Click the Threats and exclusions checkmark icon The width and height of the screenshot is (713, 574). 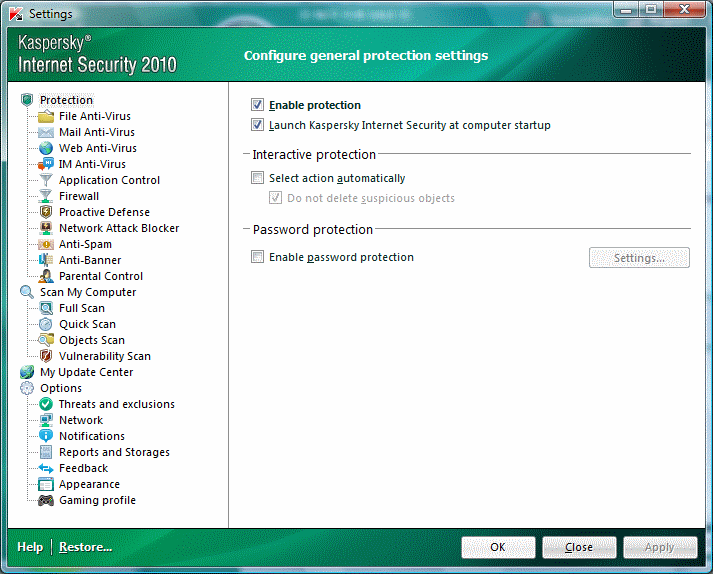coord(45,404)
